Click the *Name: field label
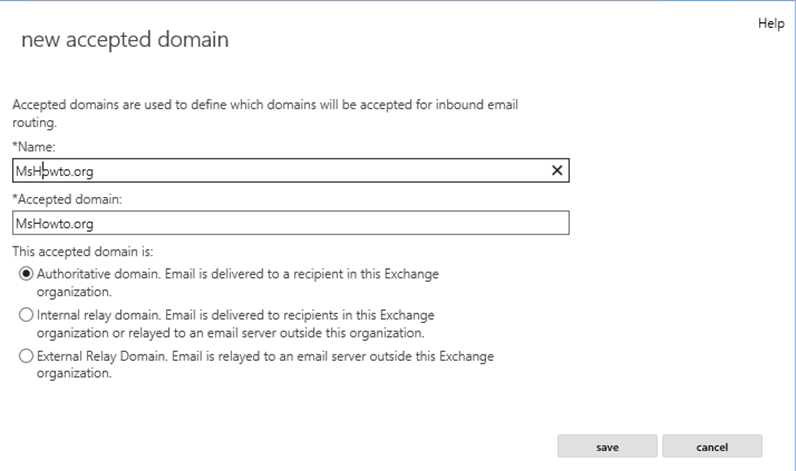This screenshot has width=796, height=471. click(34, 147)
